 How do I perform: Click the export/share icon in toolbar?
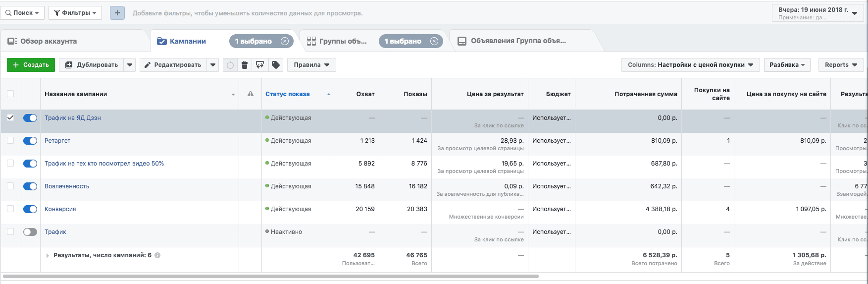tap(260, 65)
